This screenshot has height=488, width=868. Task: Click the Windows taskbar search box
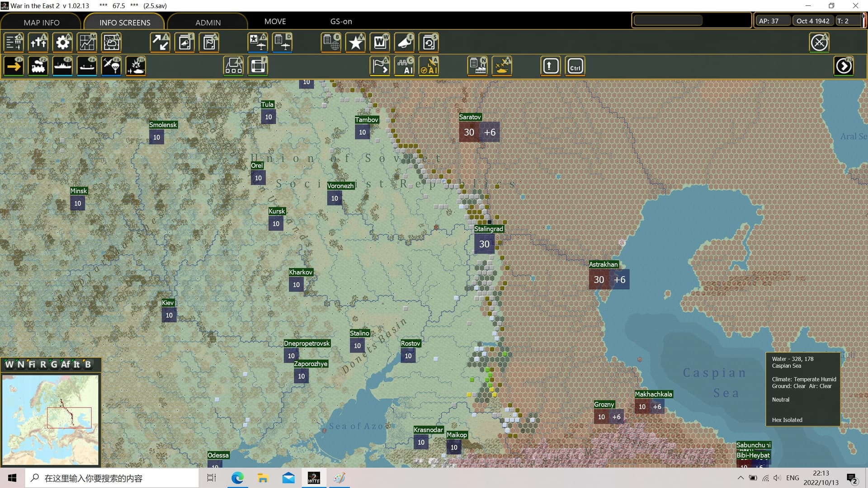point(112,478)
